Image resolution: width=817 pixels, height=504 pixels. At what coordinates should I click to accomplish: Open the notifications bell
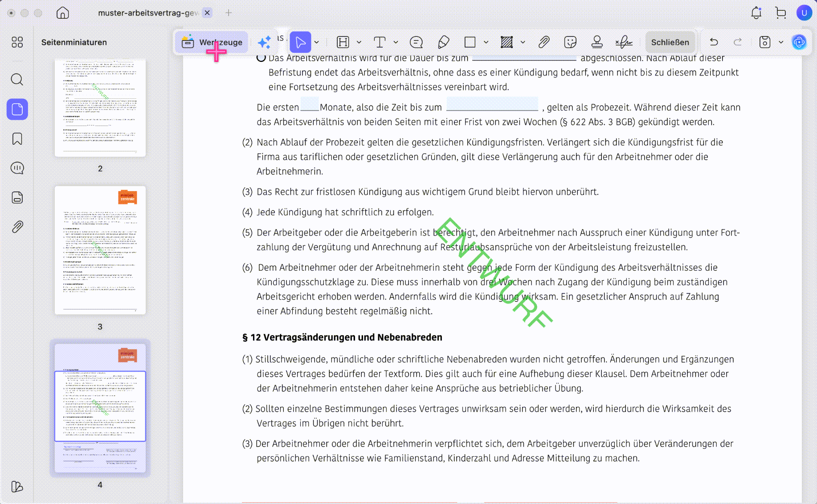click(756, 13)
